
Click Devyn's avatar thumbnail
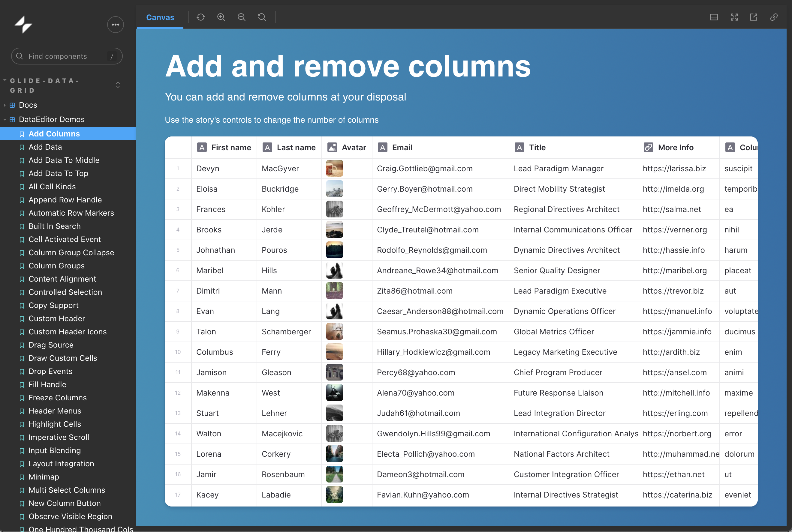tap(334, 168)
